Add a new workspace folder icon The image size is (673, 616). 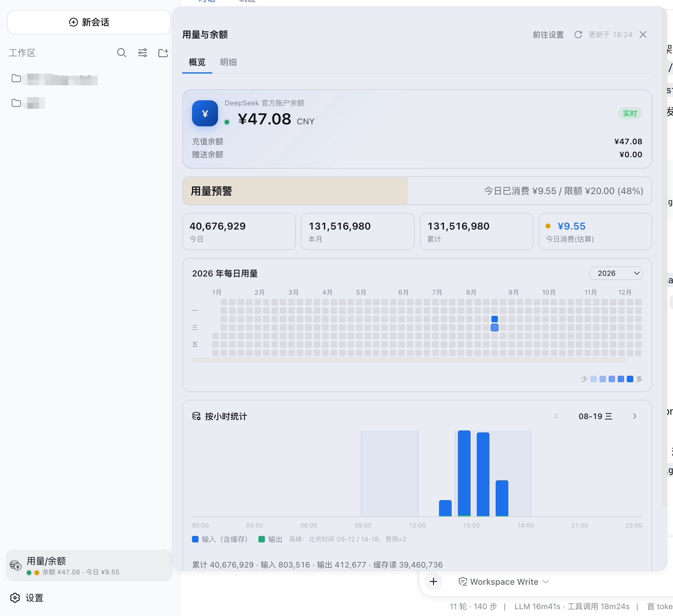pos(163,53)
